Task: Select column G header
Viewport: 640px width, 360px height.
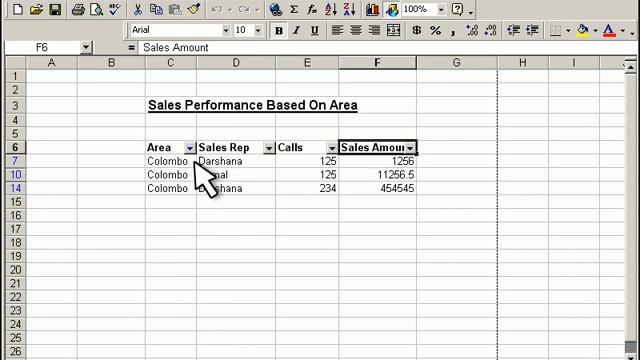Action: (456, 62)
